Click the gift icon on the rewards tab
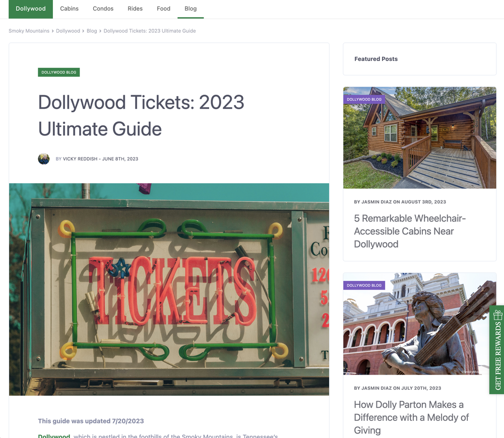Image resolution: width=504 pixels, height=438 pixels. click(x=497, y=315)
